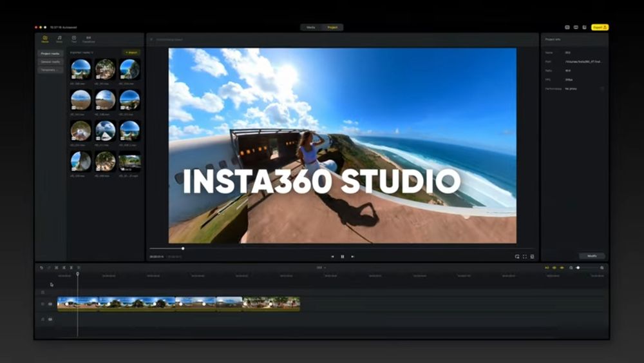
Task: Click the project Name value
Action: tap(567, 53)
